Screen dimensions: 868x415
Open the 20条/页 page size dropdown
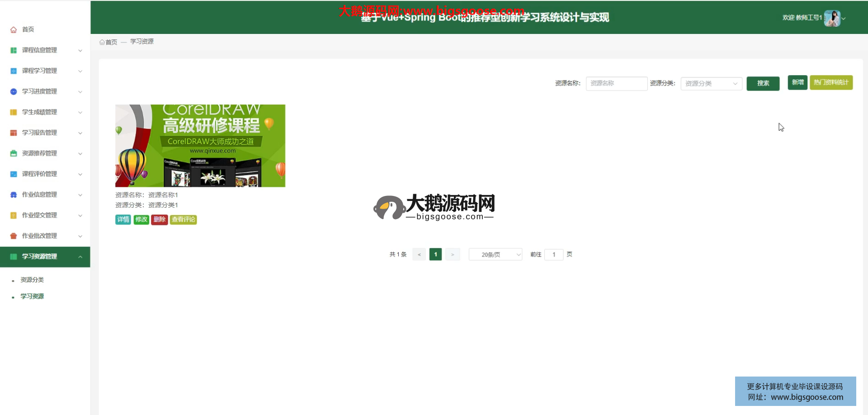tap(495, 255)
